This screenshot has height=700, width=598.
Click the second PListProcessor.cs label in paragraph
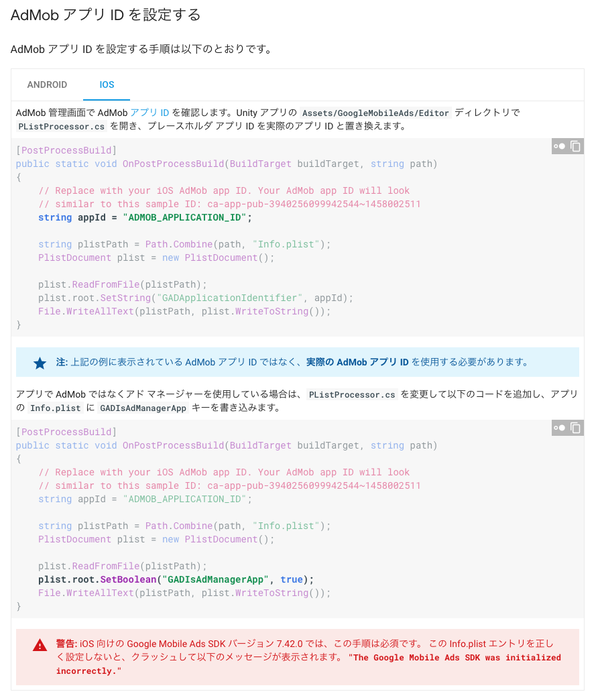pos(352,395)
